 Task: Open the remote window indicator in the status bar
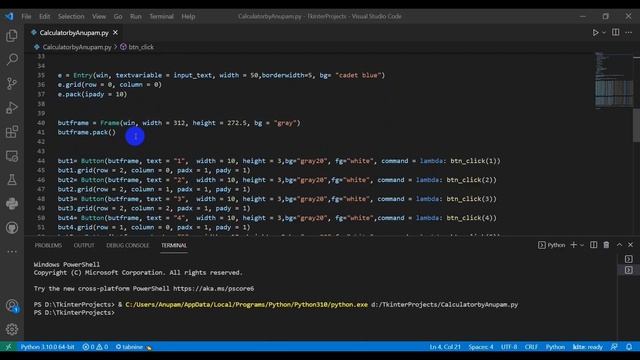[8, 347]
